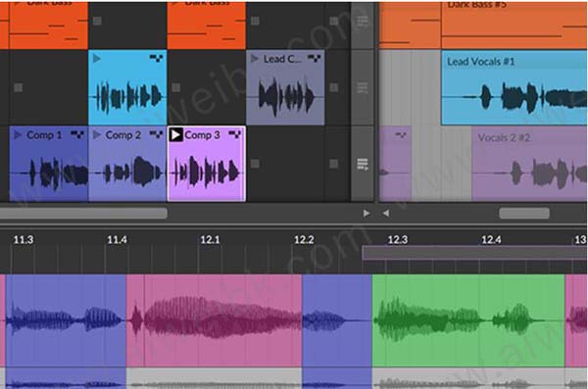Launch the Comp 1 clip
588x389 pixels.
pyautogui.click(x=18, y=135)
